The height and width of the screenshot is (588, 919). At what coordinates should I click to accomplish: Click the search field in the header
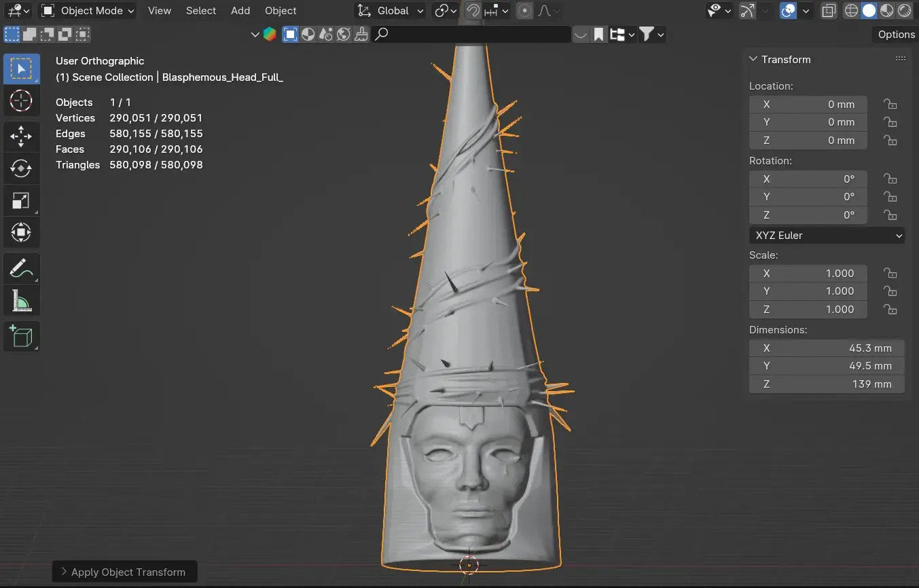click(x=471, y=34)
